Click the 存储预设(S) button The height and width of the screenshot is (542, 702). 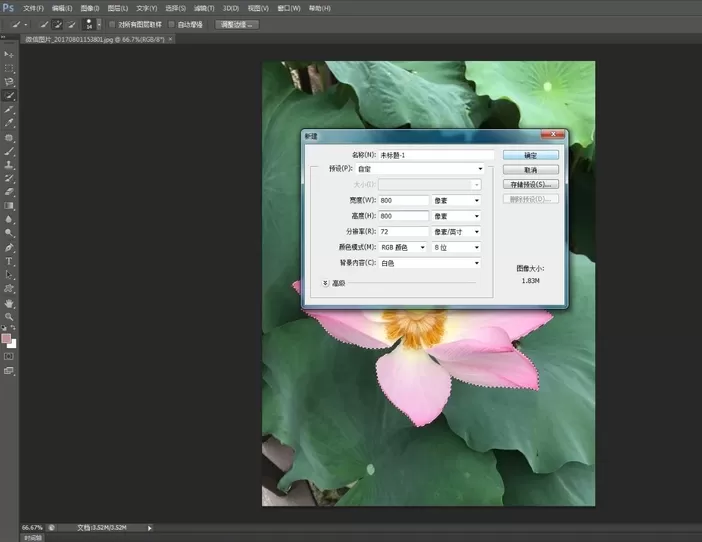point(531,184)
